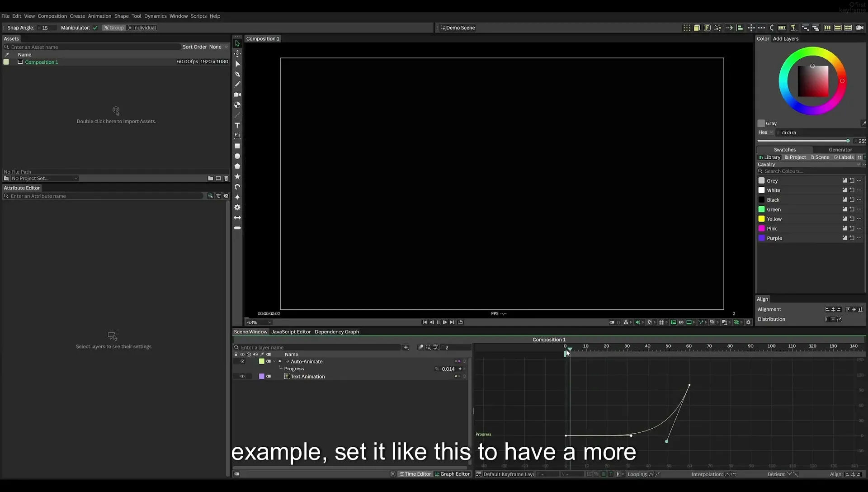Image resolution: width=868 pixels, height=492 pixels.
Task: Select the Text tool in the toolbox
Action: coord(237,125)
